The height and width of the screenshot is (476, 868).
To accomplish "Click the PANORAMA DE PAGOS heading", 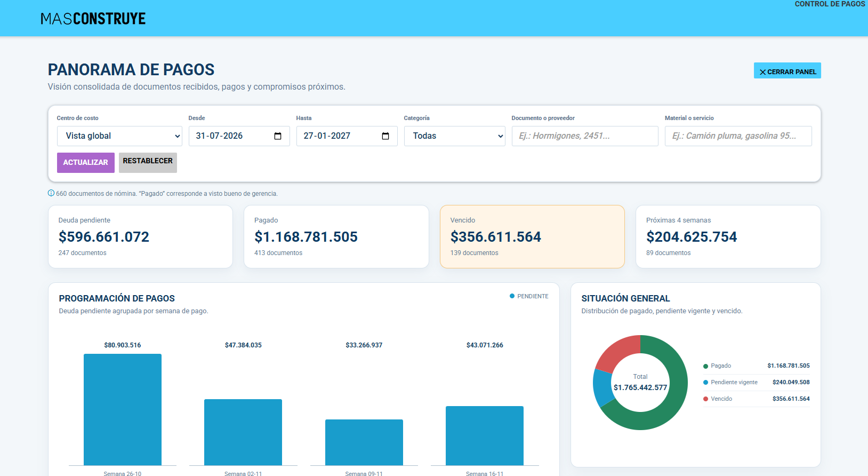I will (x=131, y=69).
